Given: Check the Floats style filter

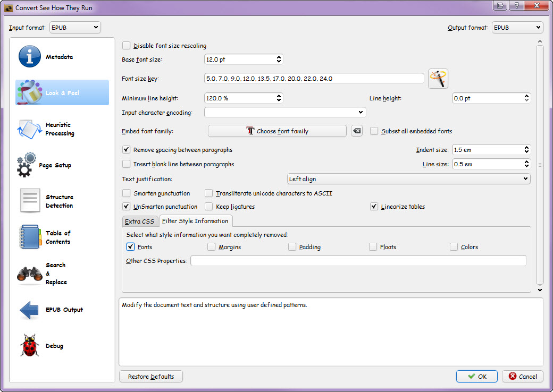Looking at the screenshot, I should tap(373, 247).
